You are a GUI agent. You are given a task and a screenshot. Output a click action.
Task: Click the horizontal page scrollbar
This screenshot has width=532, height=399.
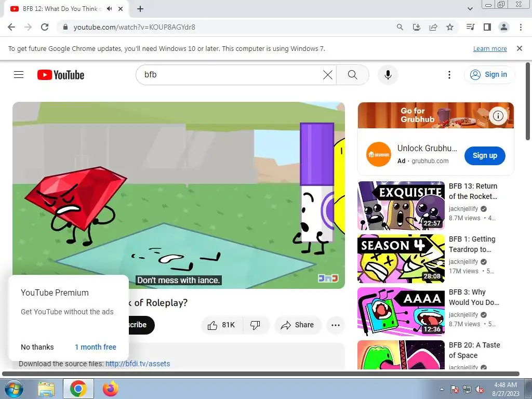tap(261, 374)
